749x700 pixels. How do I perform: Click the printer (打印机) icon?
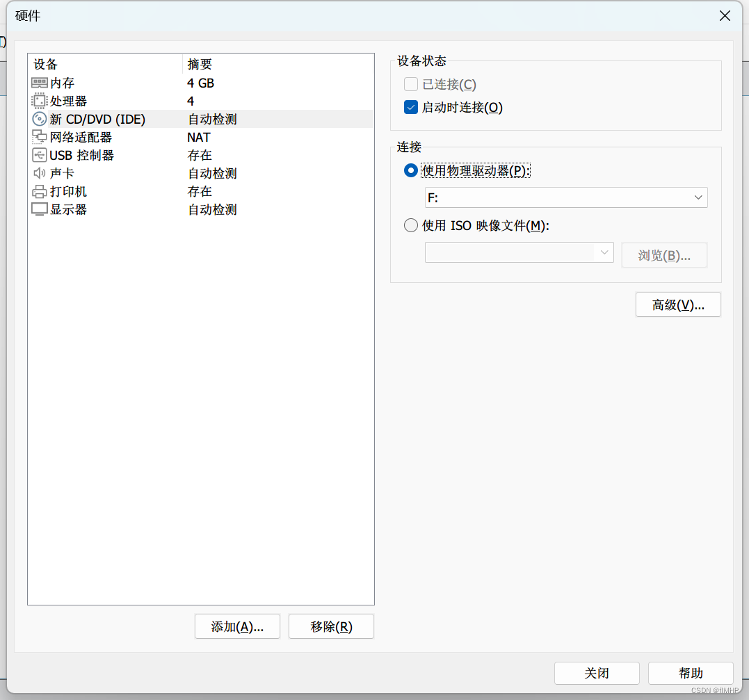click(x=40, y=192)
